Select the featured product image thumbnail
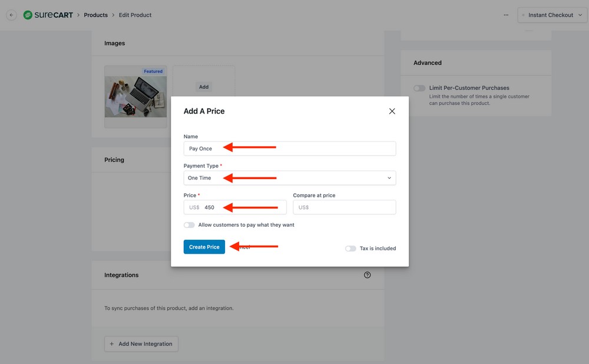 135,96
